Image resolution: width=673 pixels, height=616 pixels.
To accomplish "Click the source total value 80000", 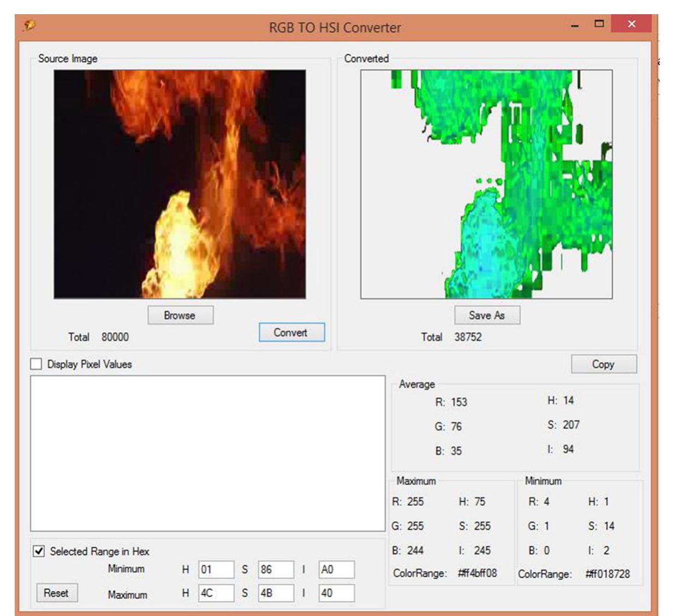I will click(x=115, y=337).
